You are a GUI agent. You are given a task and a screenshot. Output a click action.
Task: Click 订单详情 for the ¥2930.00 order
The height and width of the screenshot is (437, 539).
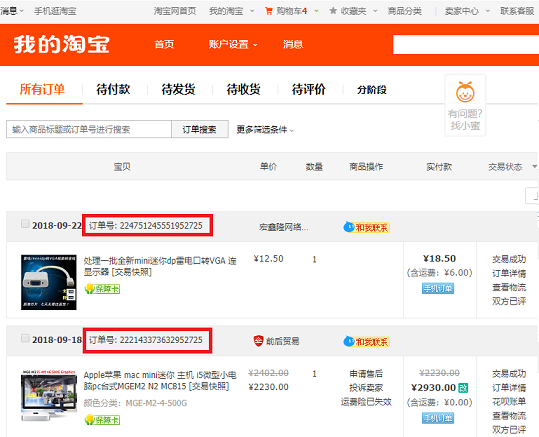[x=509, y=388]
